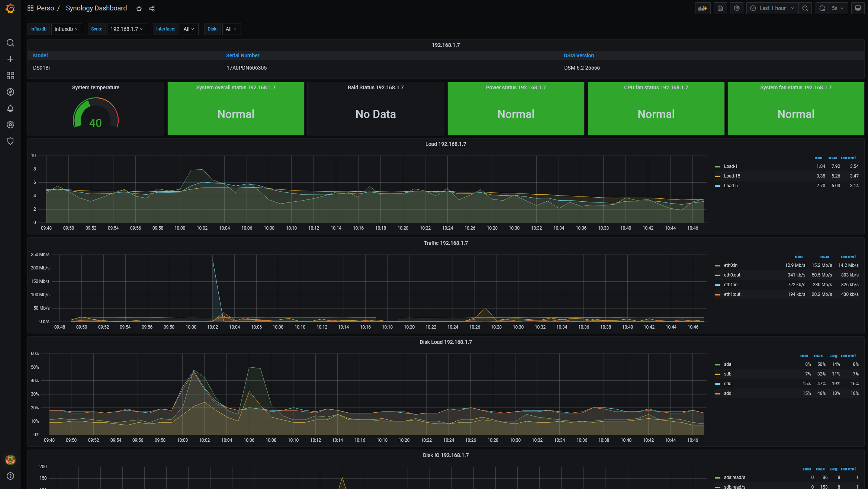This screenshot has height=489, width=868.
Task: Open the Alerting bell icon
Action: (10, 108)
